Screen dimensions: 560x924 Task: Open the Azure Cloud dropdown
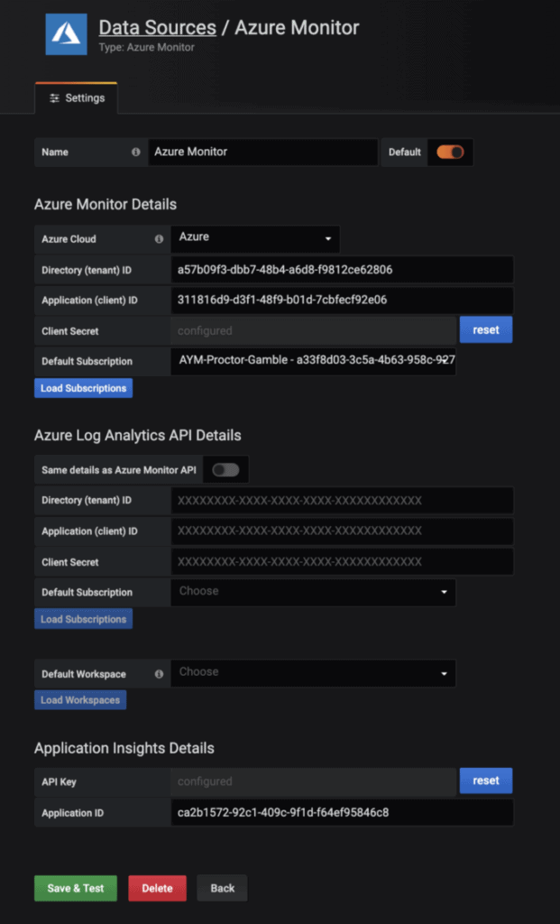[255, 239]
